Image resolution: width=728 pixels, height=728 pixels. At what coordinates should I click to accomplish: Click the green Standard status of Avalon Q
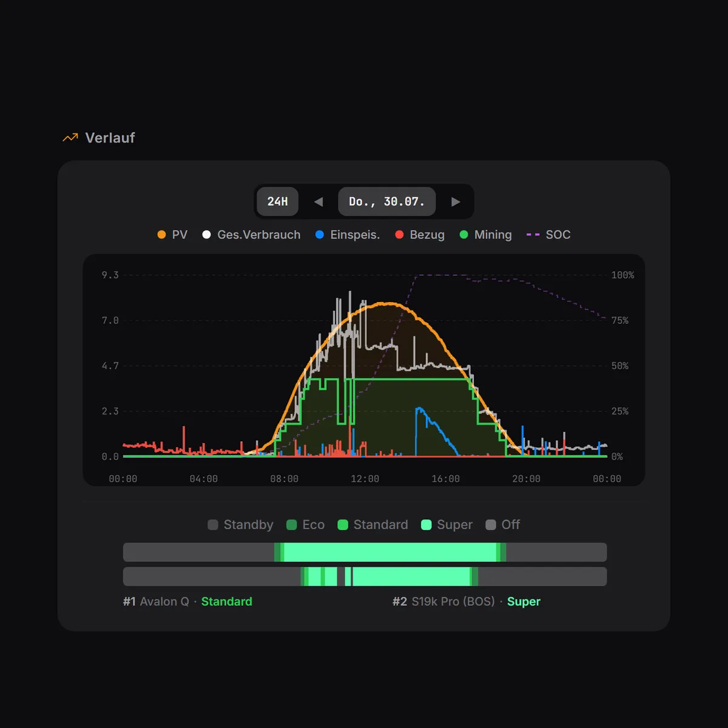[226, 601]
